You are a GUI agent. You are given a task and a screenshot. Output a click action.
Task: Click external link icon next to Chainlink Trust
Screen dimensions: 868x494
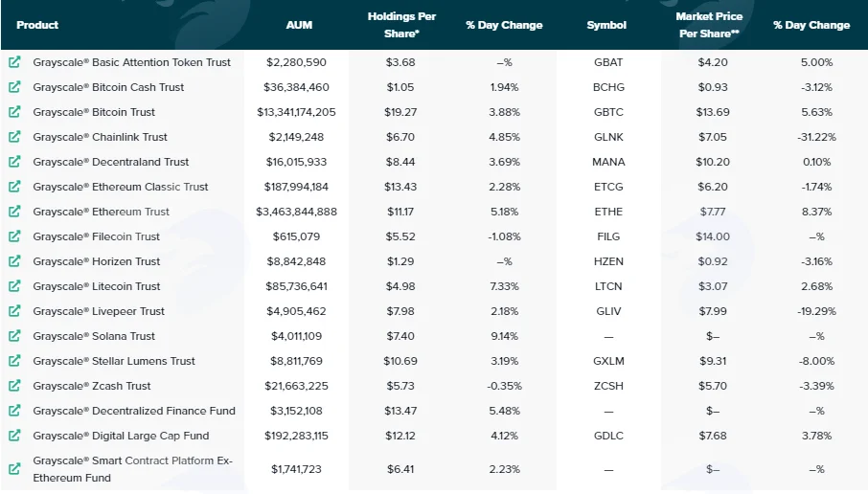pos(14,137)
